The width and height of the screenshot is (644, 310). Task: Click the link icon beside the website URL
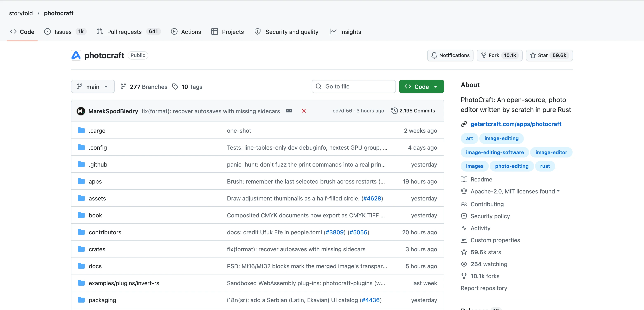coord(464,124)
